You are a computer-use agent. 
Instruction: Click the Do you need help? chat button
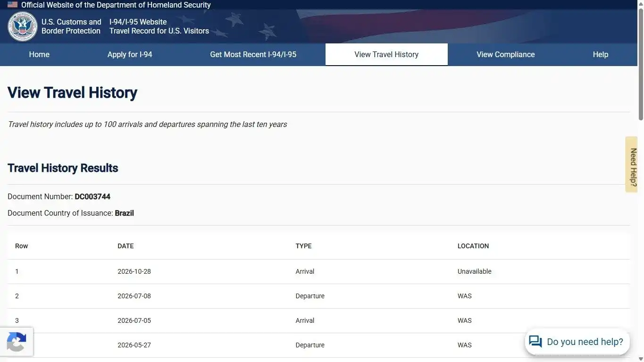pyautogui.click(x=577, y=342)
